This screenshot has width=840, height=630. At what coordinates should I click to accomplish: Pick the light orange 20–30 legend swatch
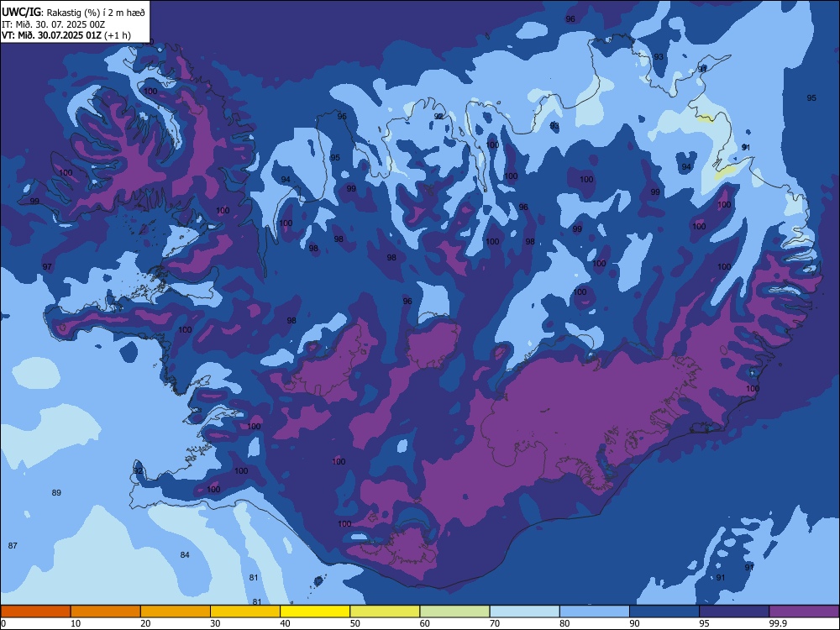point(176,612)
